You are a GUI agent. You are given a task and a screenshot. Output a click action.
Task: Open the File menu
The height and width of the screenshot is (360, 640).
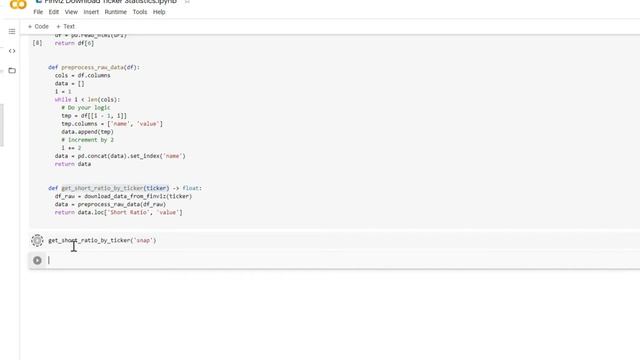(38, 12)
